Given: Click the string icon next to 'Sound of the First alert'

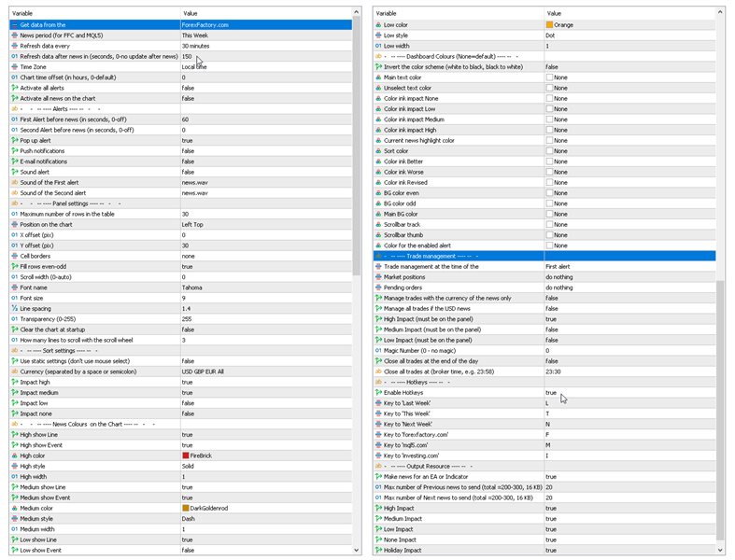Looking at the screenshot, I should (x=15, y=182).
